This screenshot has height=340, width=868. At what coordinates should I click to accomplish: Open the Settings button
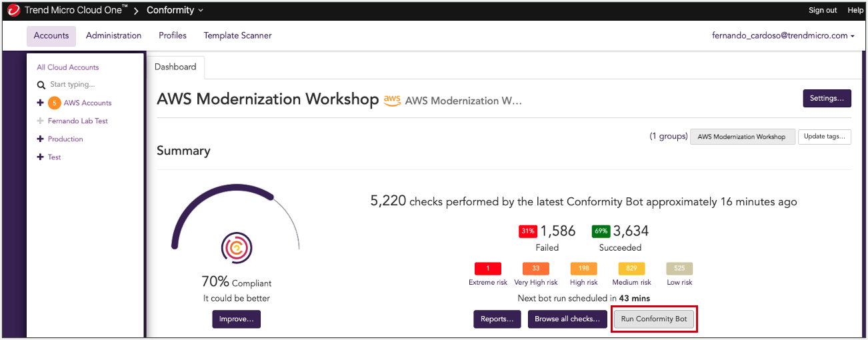click(827, 98)
